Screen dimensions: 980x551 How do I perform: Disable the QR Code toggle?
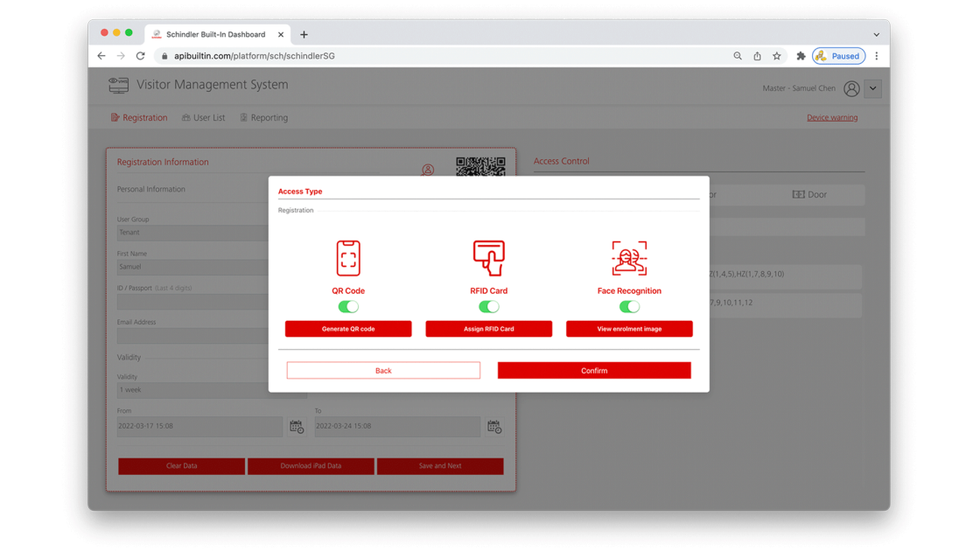(x=348, y=306)
